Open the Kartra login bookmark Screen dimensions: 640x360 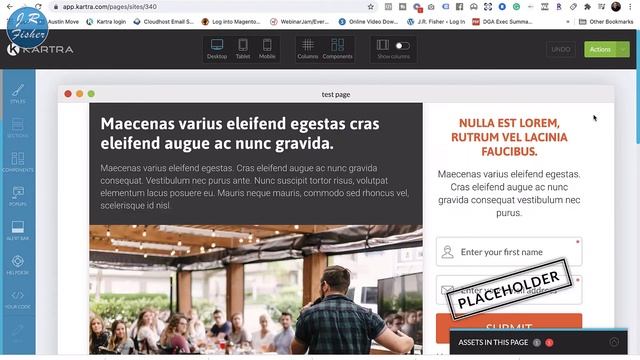(106, 22)
